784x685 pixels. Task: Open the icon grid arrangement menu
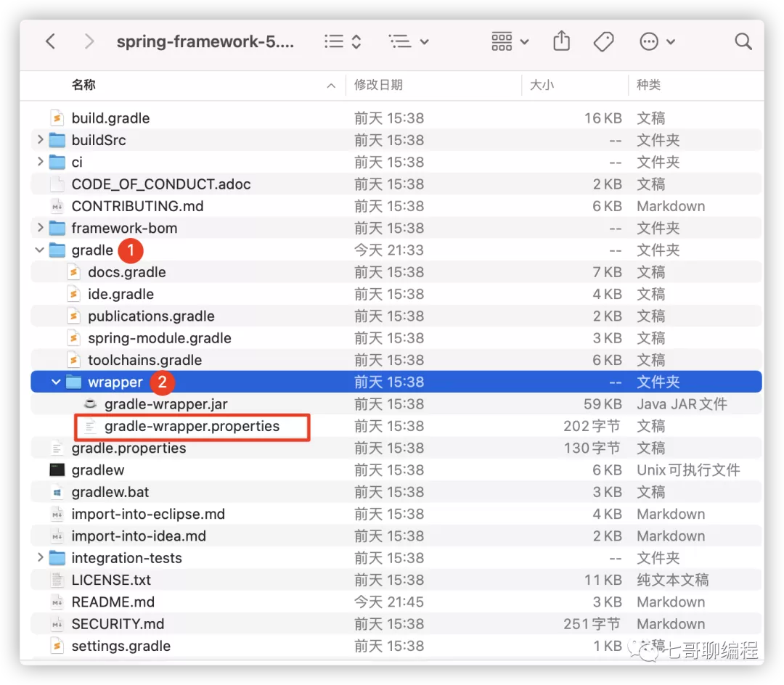pyautogui.click(x=510, y=41)
